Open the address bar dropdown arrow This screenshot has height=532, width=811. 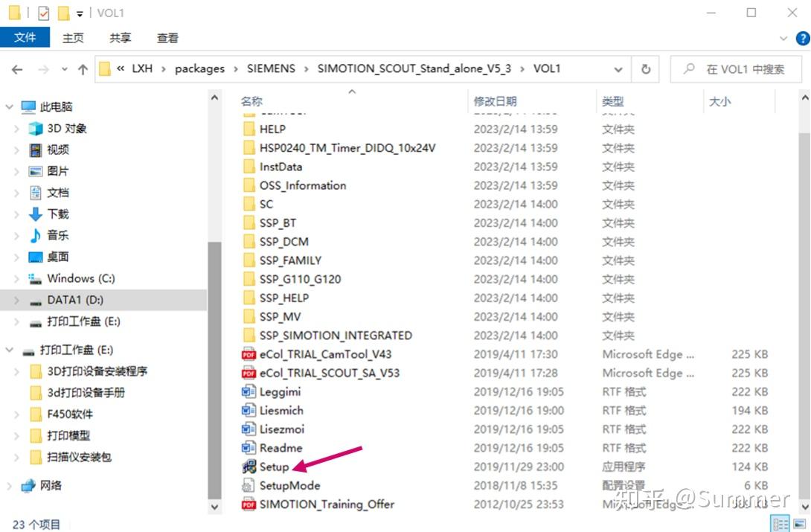(618, 68)
